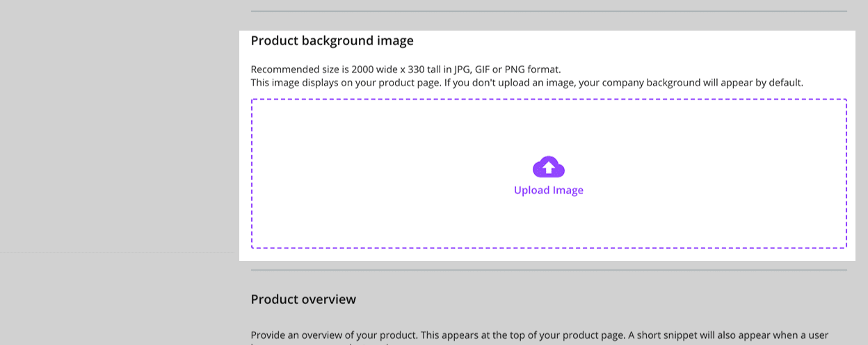Click the divider line above Product overview

point(549,270)
